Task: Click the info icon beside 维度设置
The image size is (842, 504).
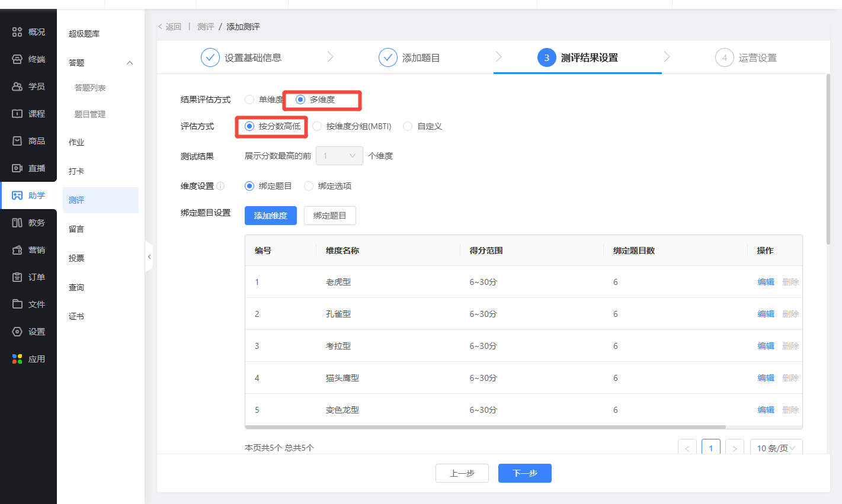Action: click(220, 186)
